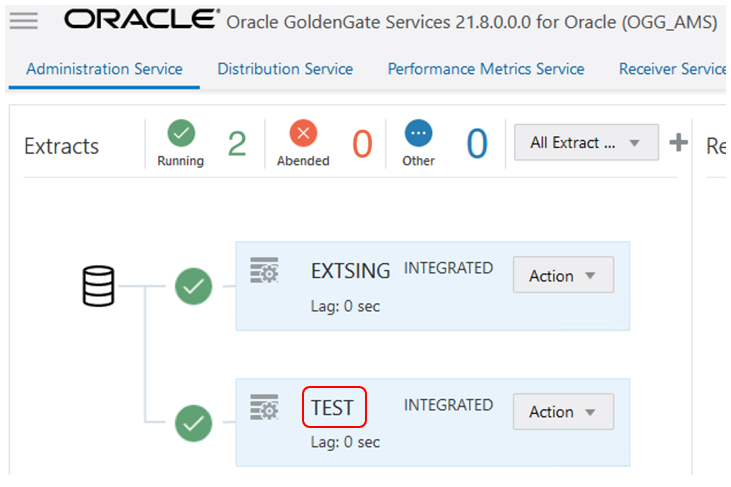Click INTEGRATED label on EXTSING
Viewport: 731px width, 487px height.
pyautogui.click(x=448, y=268)
